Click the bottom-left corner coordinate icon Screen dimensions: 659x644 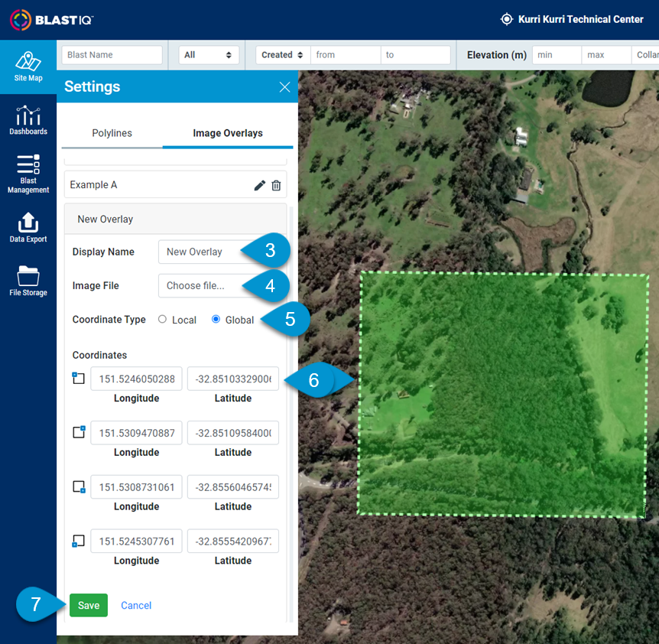(78, 541)
